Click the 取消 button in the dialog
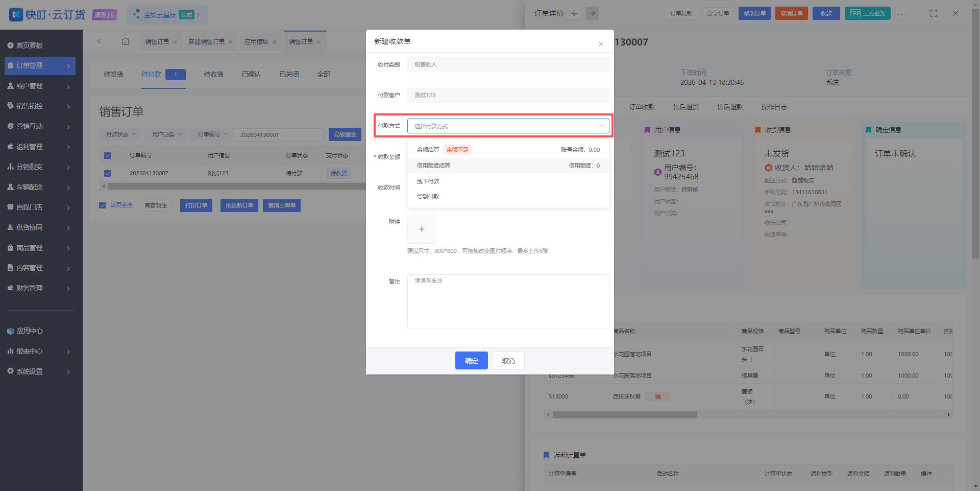 [x=508, y=361]
